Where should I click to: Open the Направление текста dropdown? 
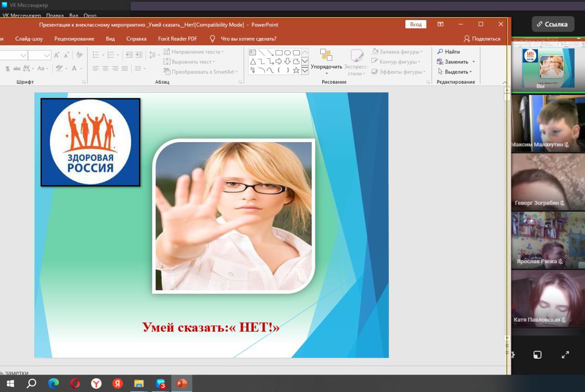pyautogui.click(x=194, y=52)
